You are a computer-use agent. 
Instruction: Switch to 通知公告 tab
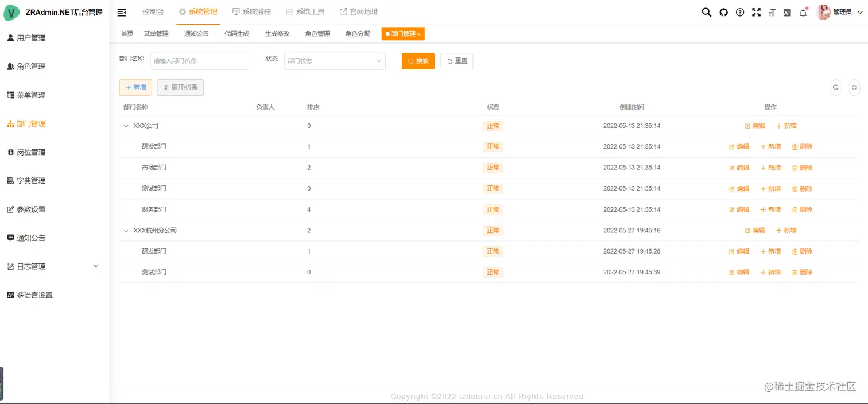[x=196, y=34]
